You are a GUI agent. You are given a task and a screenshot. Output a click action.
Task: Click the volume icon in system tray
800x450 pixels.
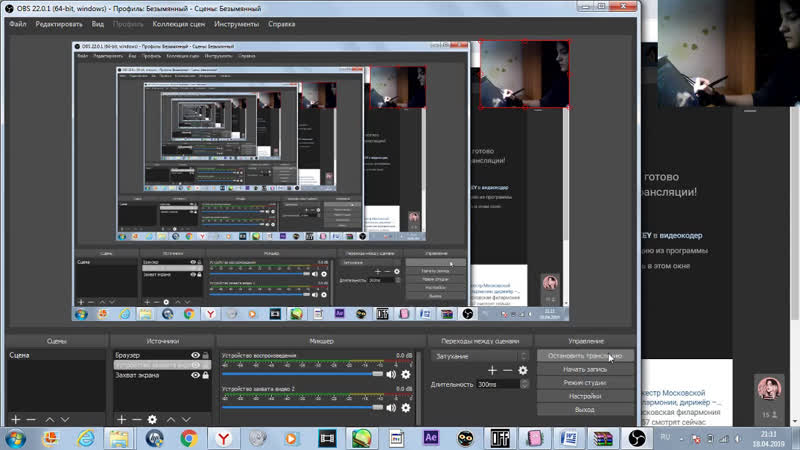[738, 439]
